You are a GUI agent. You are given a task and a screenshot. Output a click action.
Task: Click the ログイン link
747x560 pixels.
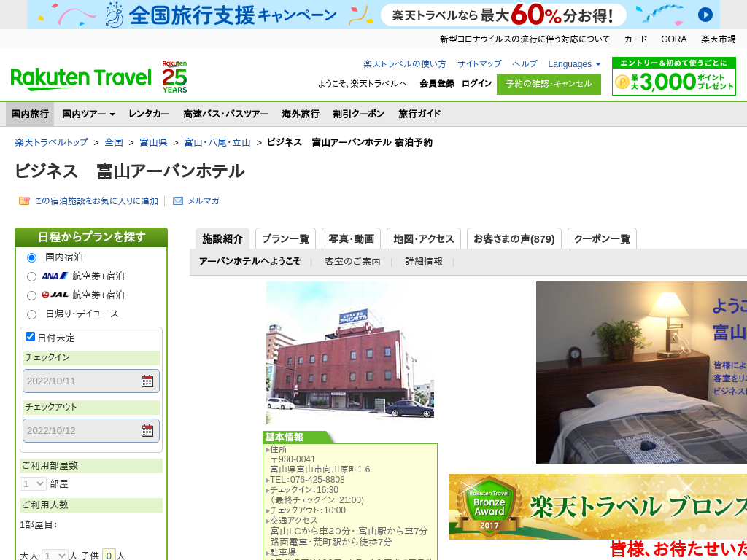tap(476, 83)
